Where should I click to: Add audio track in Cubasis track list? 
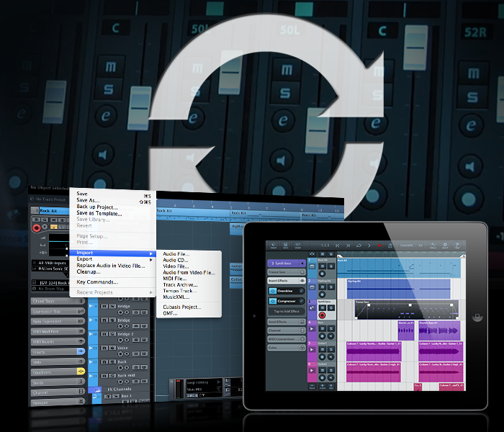(x=323, y=386)
